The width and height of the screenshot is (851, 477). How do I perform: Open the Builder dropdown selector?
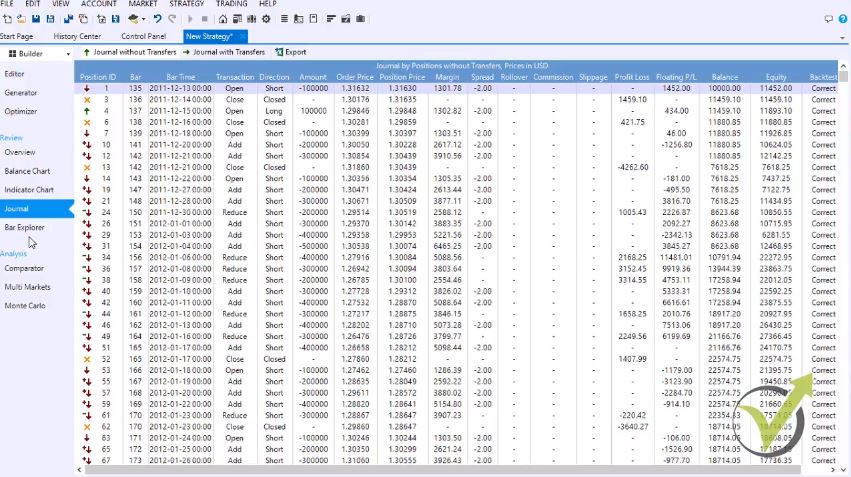[37, 52]
